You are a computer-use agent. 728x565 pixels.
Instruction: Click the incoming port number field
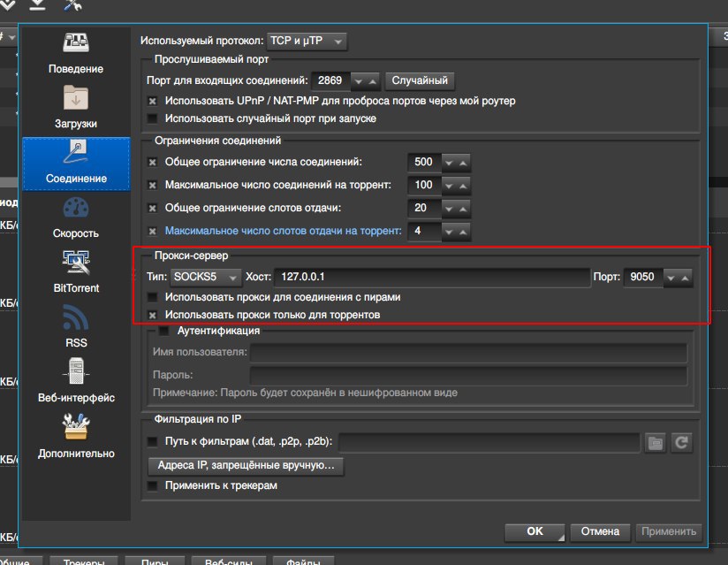(331, 80)
